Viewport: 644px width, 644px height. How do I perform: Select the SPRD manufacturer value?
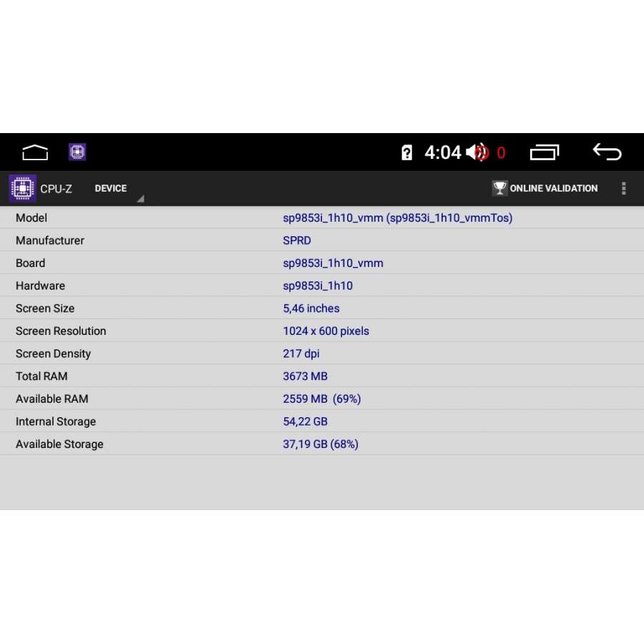(x=296, y=240)
